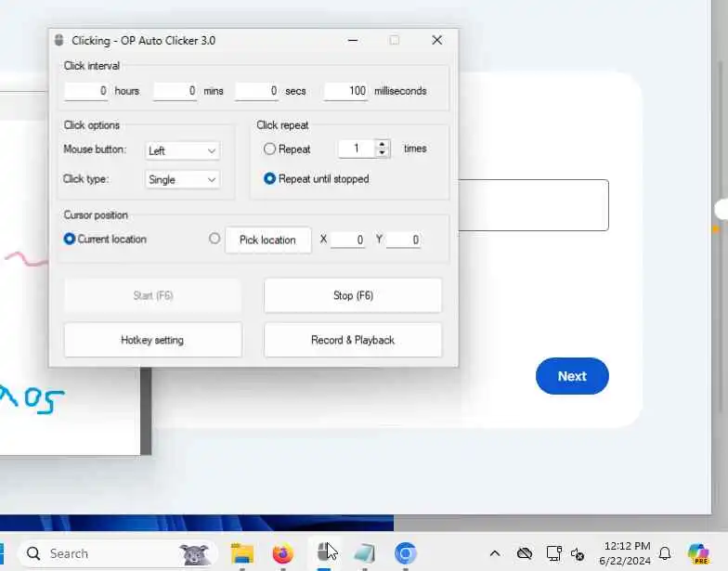Focus the hours interval field
The height and width of the screenshot is (571, 728).
pyautogui.click(x=86, y=91)
